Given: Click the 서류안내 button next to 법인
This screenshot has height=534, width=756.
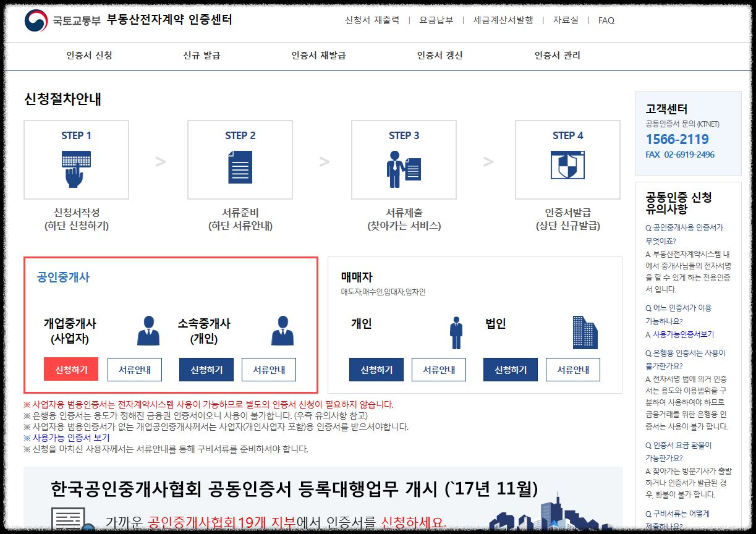Looking at the screenshot, I should click(x=572, y=370).
